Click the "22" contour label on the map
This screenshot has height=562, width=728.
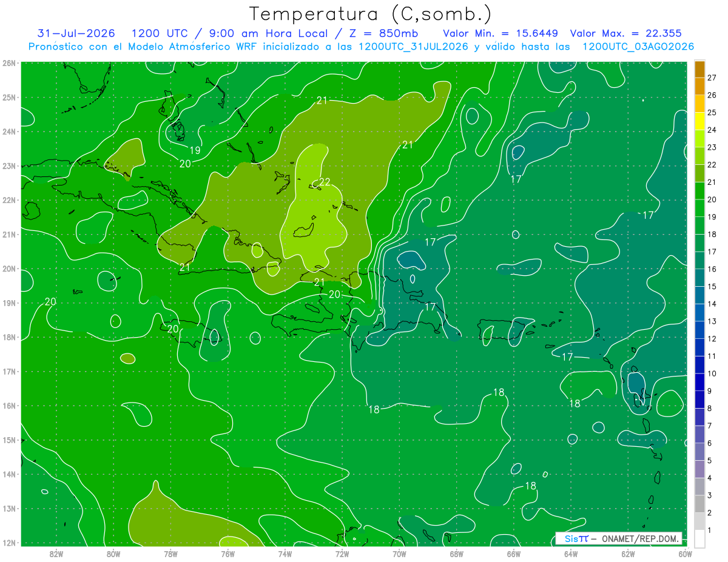coord(325,182)
